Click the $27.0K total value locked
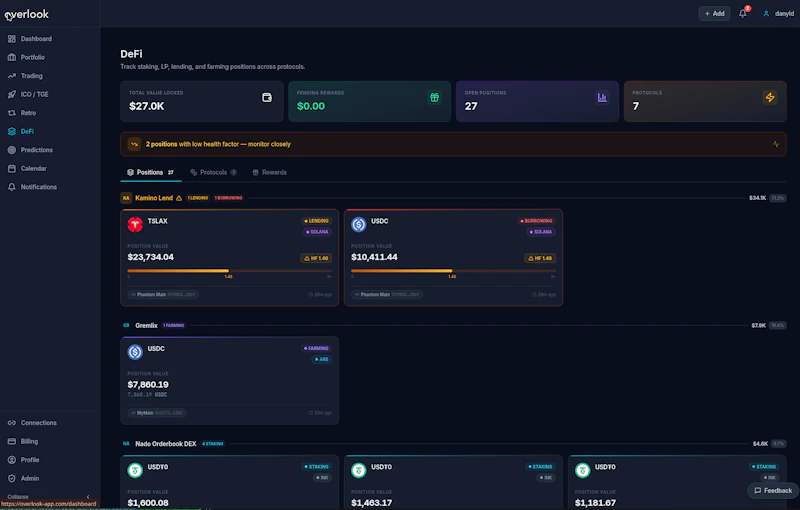 146,106
